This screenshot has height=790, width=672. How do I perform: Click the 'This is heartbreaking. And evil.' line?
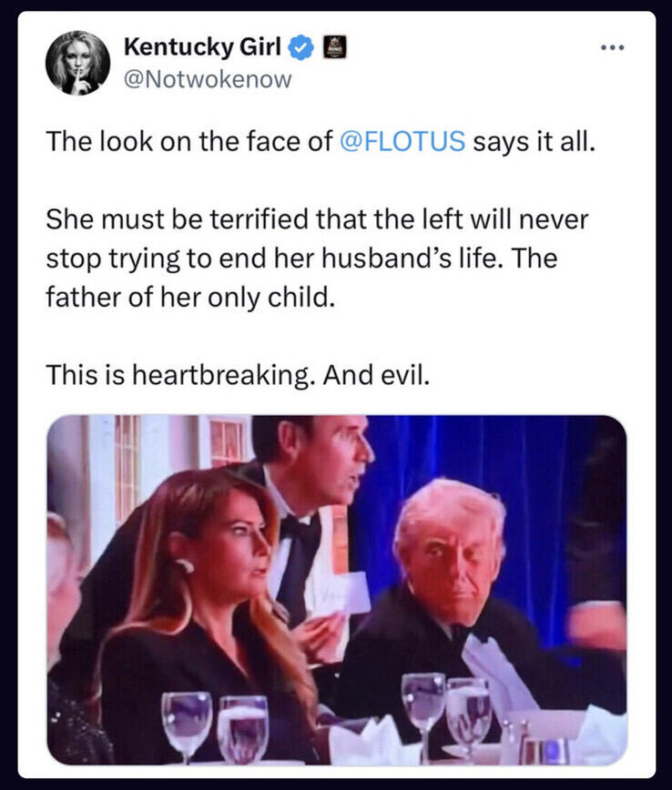point(237,374)
